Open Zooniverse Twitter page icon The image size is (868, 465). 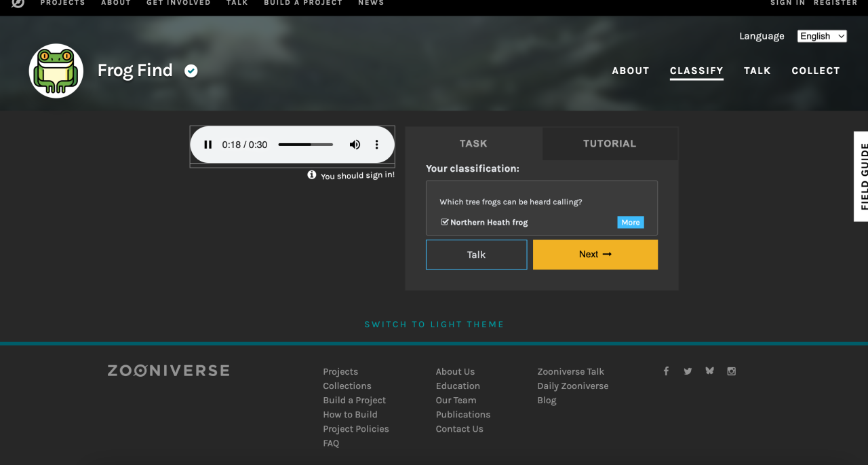tap(688, 371)
